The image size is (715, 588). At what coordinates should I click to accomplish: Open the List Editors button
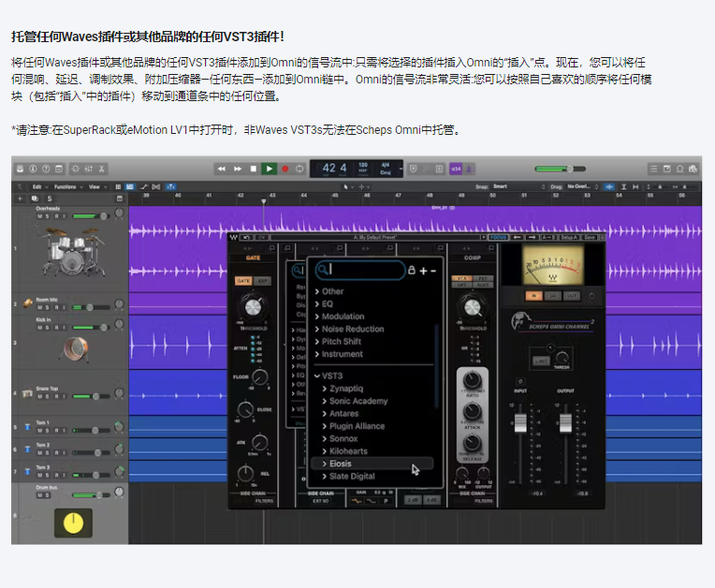653,169
